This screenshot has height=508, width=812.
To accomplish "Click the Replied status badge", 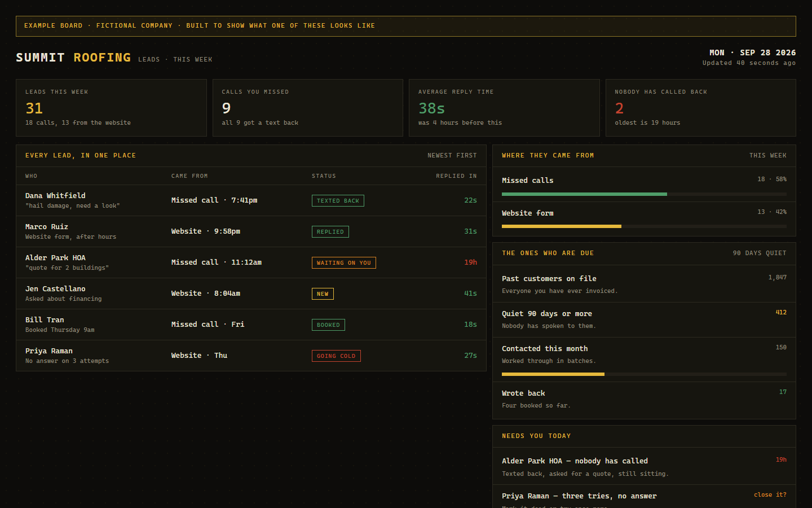I will tap(330, 231).
